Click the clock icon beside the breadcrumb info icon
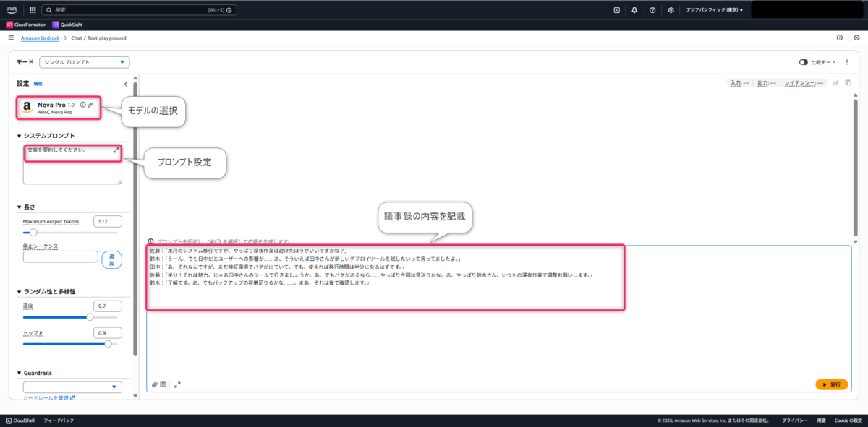This screenshot has height=427, width=868. click(x=856, y=38)
